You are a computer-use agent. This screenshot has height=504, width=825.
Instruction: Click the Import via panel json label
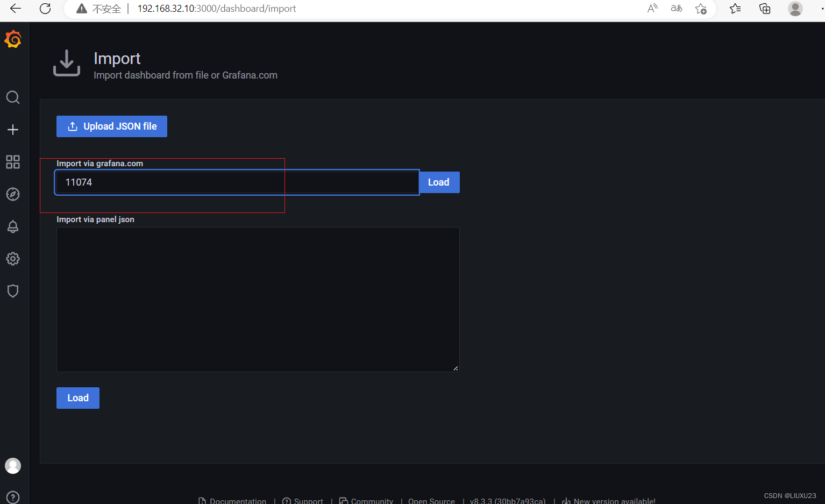coord(96,219)
